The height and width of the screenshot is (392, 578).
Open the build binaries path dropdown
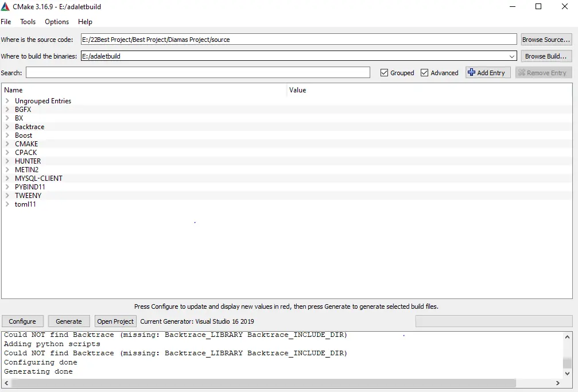coord(511,56)
